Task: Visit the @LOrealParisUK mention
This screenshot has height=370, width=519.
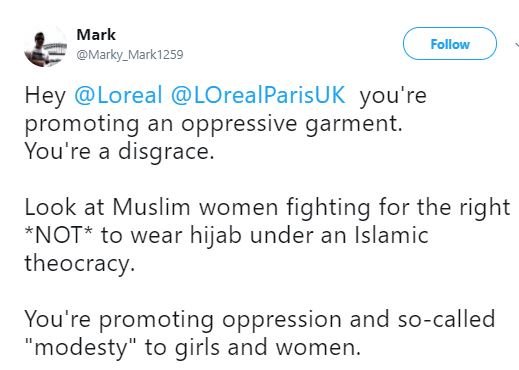Action: tap(258, 95)
